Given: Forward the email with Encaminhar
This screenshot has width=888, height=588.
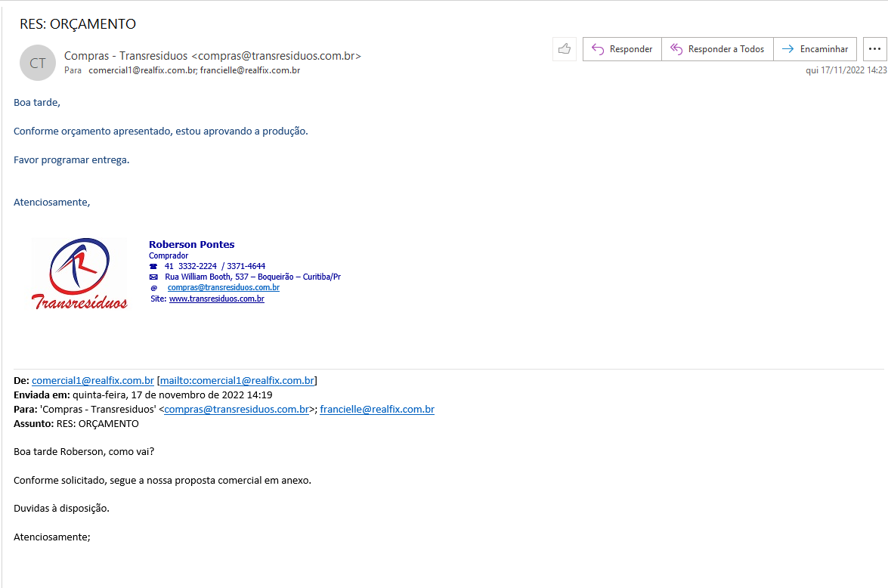Looking at the screenshot, I should 815,49.
